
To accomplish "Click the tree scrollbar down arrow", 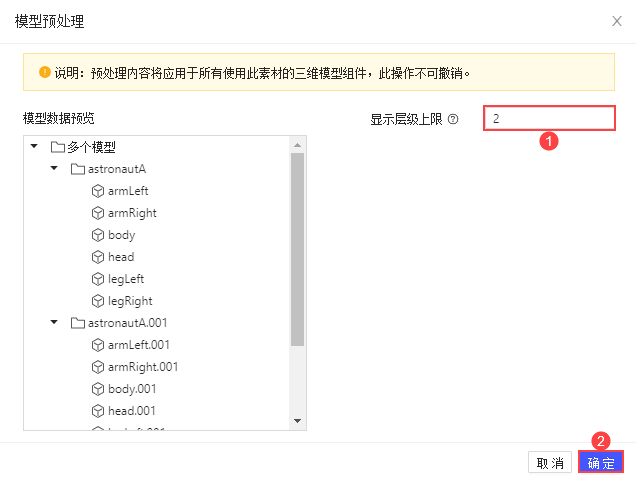I will pyautogui.click(x=297, y=421).
